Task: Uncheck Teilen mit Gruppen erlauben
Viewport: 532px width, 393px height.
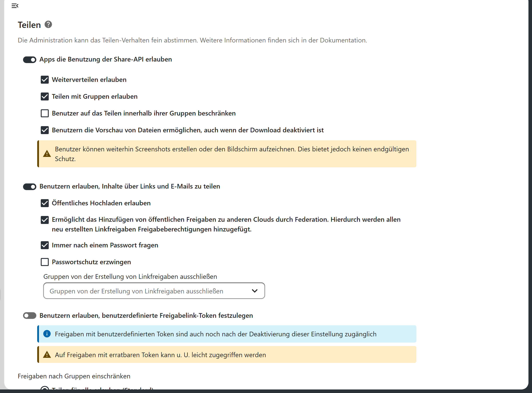Action: point(45,96)
